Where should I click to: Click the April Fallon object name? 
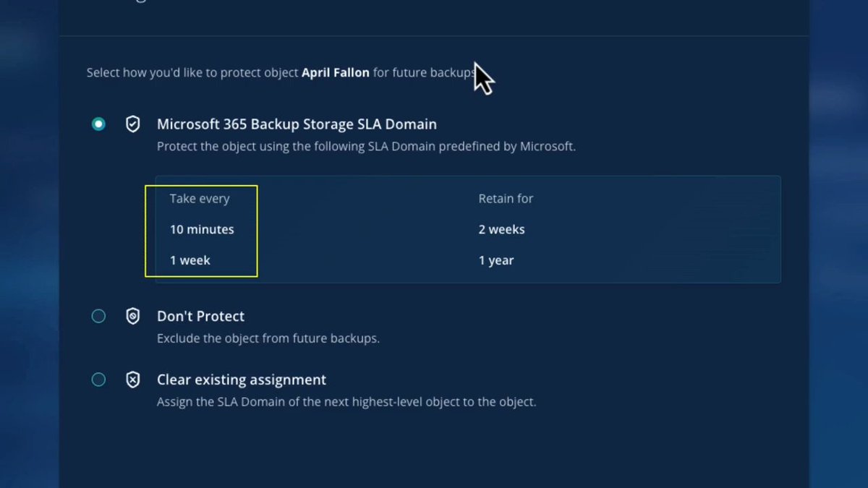pyautogui.click(x=336, y=72)
